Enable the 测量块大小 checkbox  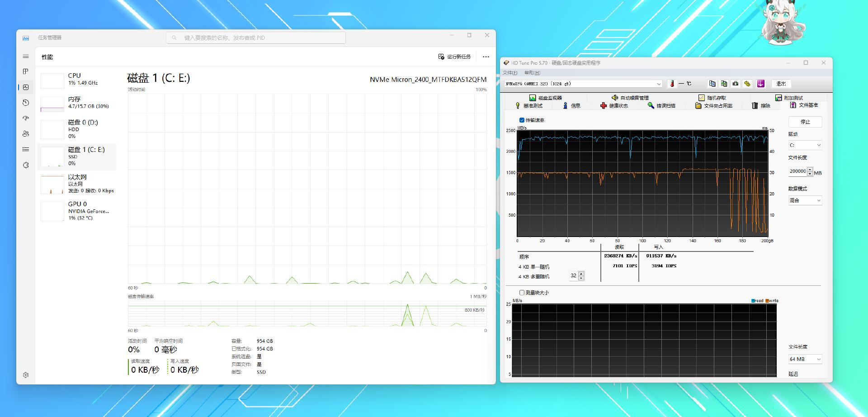click(522, 293)
